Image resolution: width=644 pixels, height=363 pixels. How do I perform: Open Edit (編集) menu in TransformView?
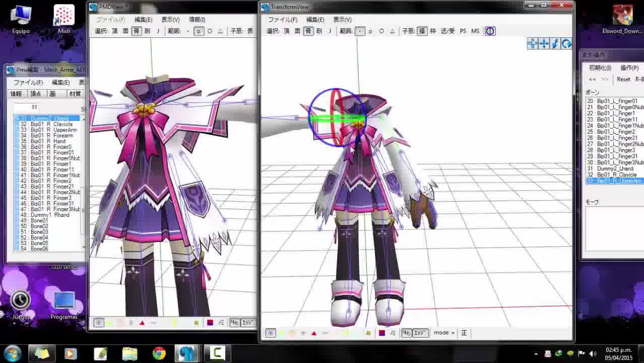pos(315,20)
